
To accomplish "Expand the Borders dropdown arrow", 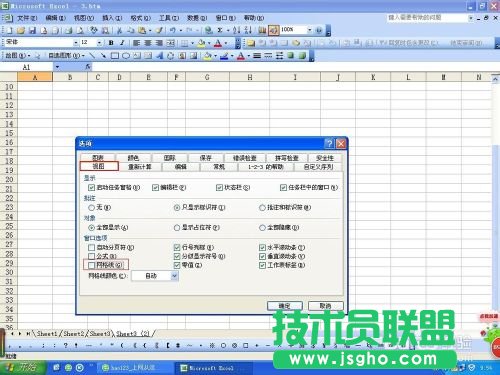I will 192,43.
